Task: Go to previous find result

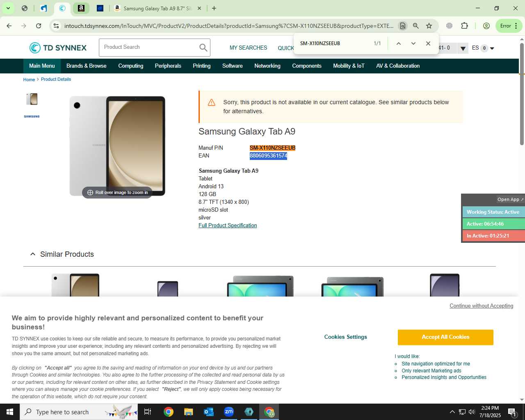Action: 398,43
